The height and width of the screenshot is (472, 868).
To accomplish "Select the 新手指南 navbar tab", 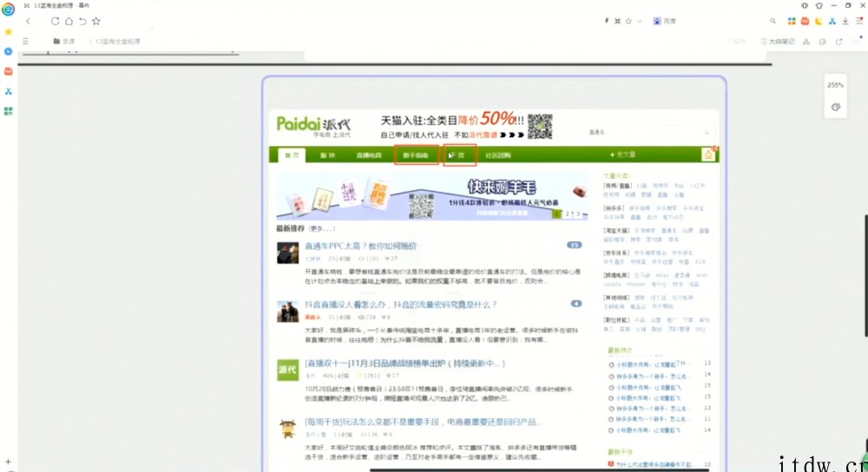I will pyautogui.click(x=416, y=155).
